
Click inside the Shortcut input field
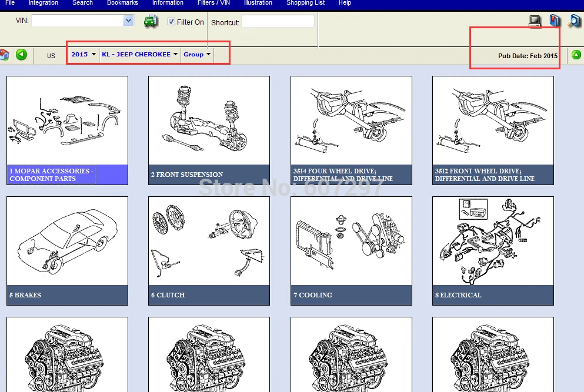278,21
